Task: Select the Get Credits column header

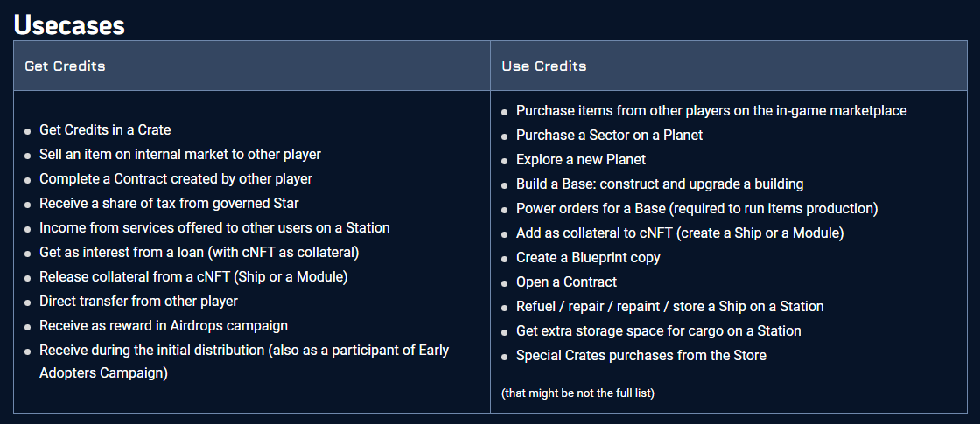Action: [252, 66]
